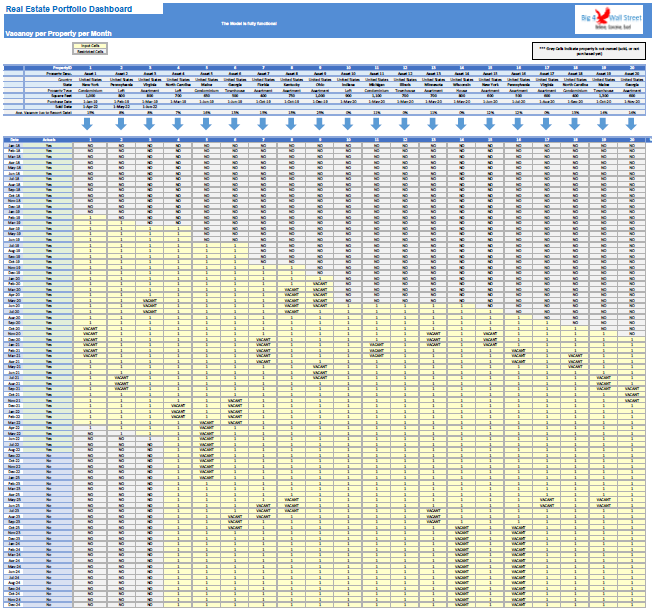Click the blue down arrow under Asset 16
This screenshot has width=652, height=613.
tap(518, 124)
